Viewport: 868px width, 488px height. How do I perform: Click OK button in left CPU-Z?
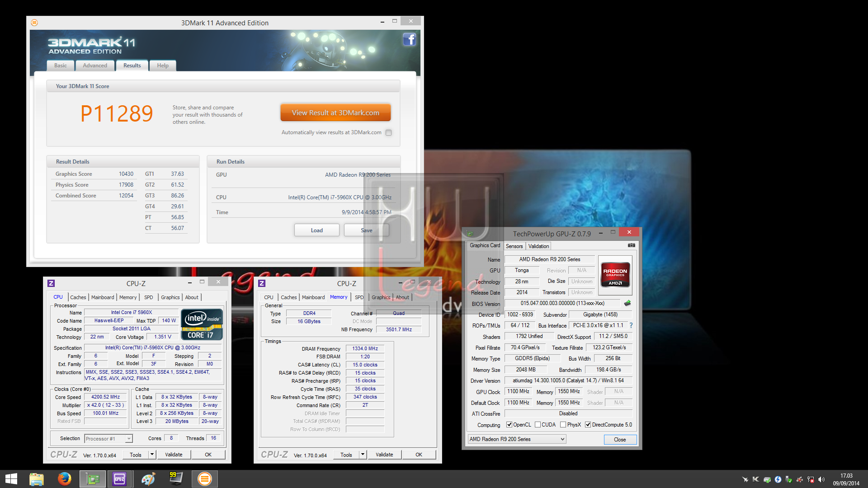208,455
